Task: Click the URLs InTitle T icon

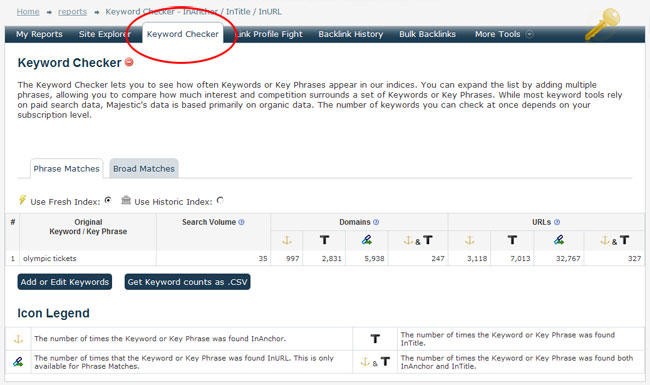Action: click(512, 240)
